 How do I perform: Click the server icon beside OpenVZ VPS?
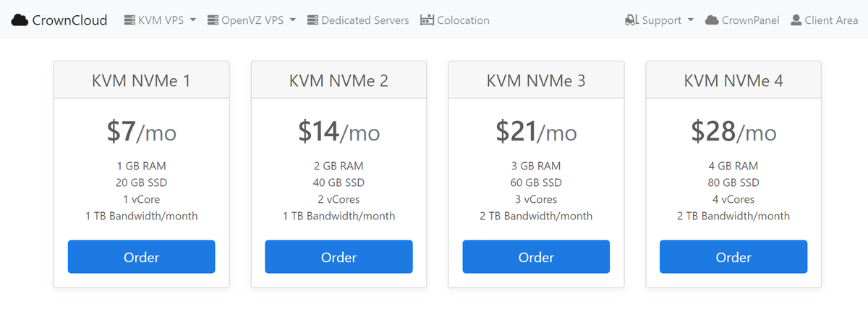[213, 20]
